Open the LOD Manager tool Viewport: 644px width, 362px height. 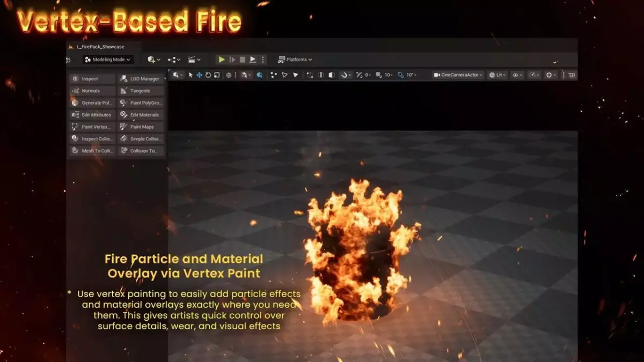pyautogui.click(x=141, y=79)
